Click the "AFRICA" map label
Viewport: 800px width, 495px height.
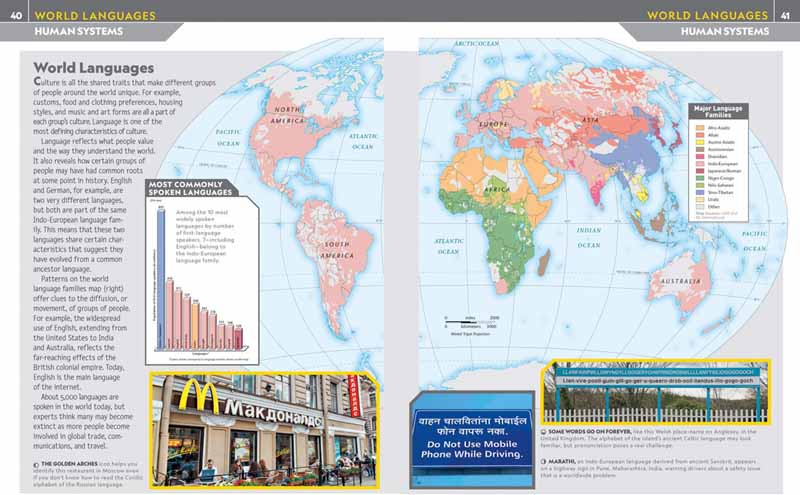496,189
